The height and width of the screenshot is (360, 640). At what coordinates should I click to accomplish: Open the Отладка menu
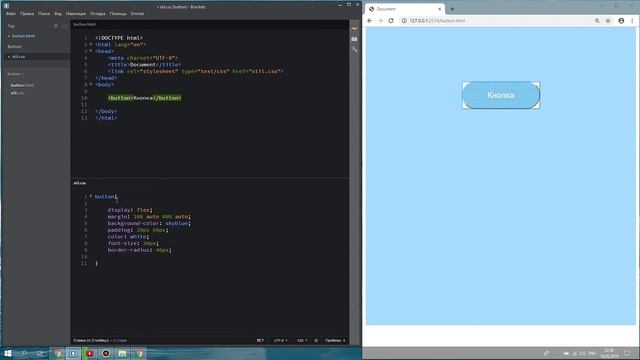[98, 13]
